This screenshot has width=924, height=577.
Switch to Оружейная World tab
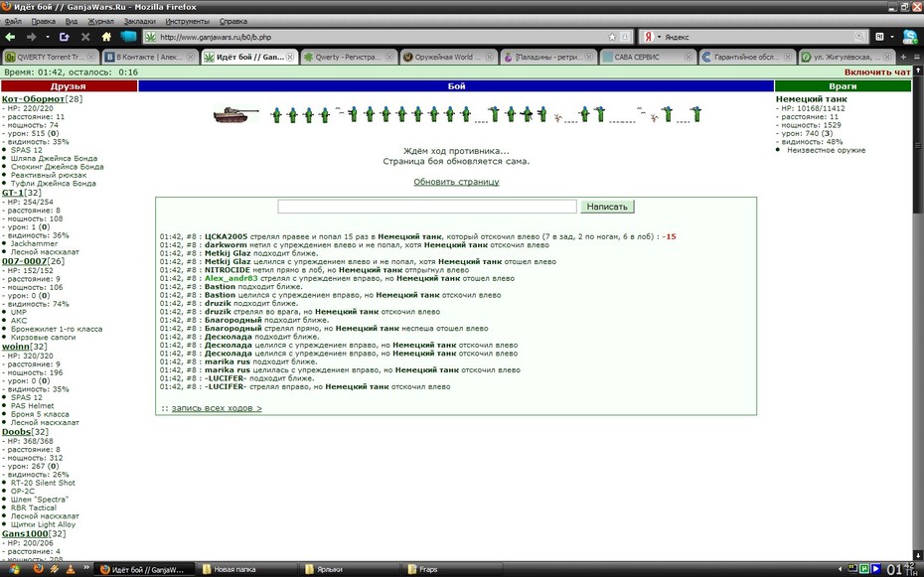(x=448, y=58)
